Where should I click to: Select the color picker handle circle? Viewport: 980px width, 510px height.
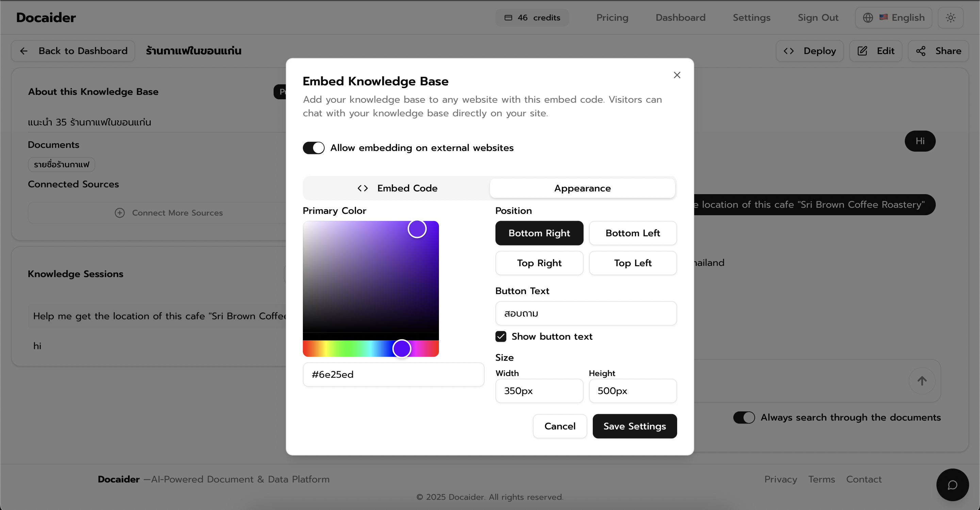[417, 229]
